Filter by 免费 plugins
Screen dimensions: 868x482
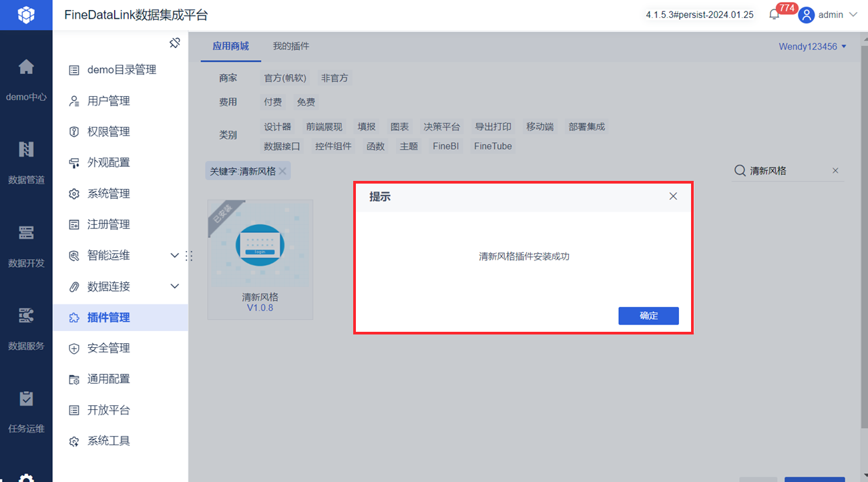[306, 102]
